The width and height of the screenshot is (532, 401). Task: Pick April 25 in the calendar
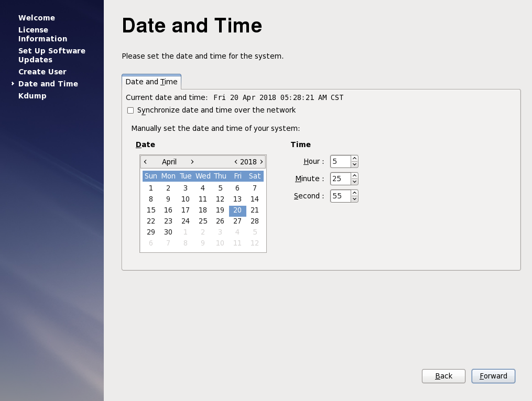203,221
